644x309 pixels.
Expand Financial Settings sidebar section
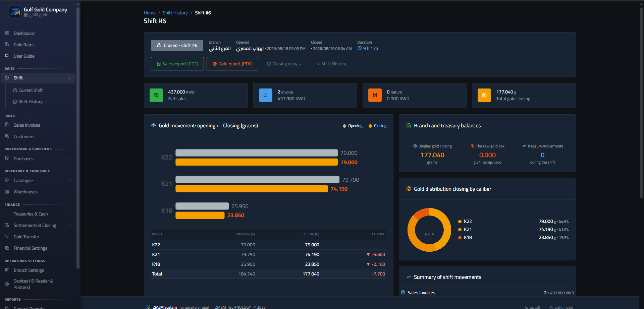38,248
